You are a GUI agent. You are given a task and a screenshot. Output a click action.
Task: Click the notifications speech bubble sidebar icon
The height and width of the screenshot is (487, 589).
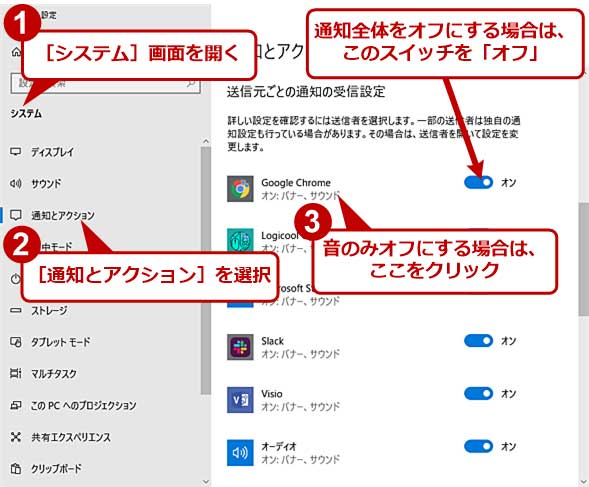tap(15, 215)
